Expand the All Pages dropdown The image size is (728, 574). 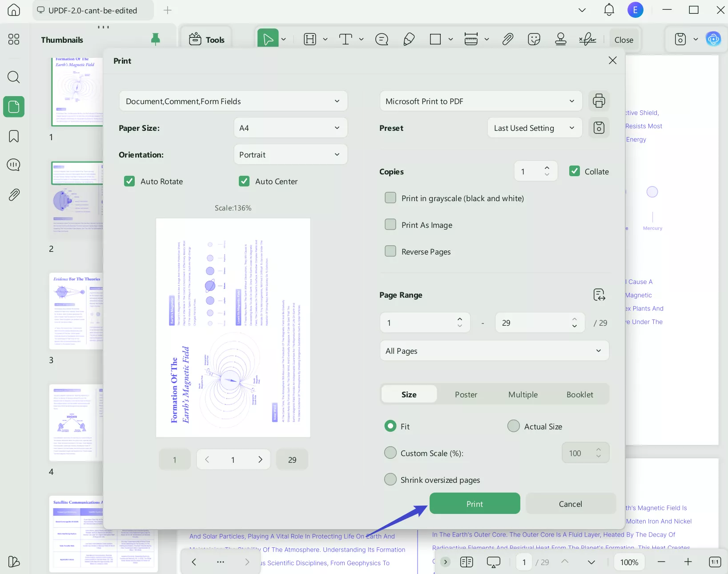(494, 351)
